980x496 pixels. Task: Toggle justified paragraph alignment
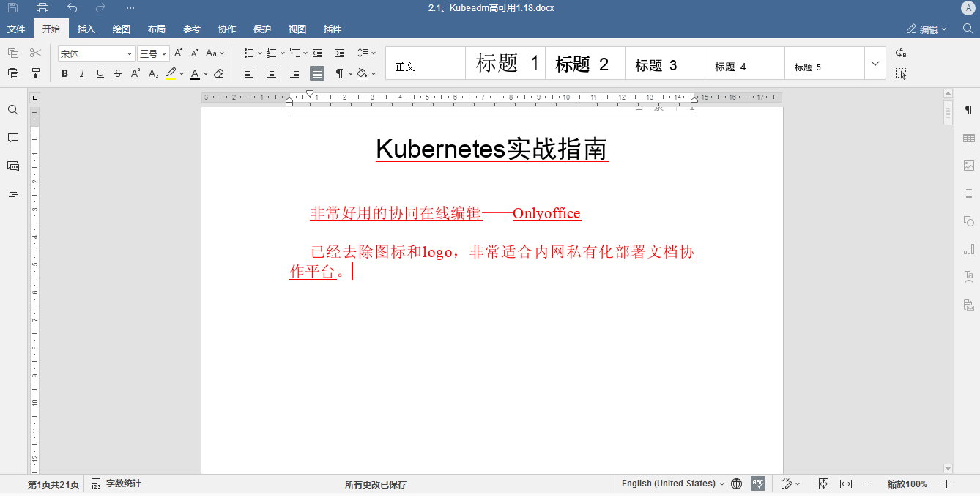pos(317,73)
